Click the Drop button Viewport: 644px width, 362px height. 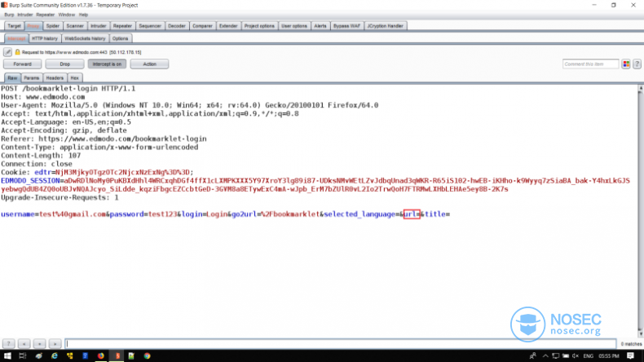[65, 64]
